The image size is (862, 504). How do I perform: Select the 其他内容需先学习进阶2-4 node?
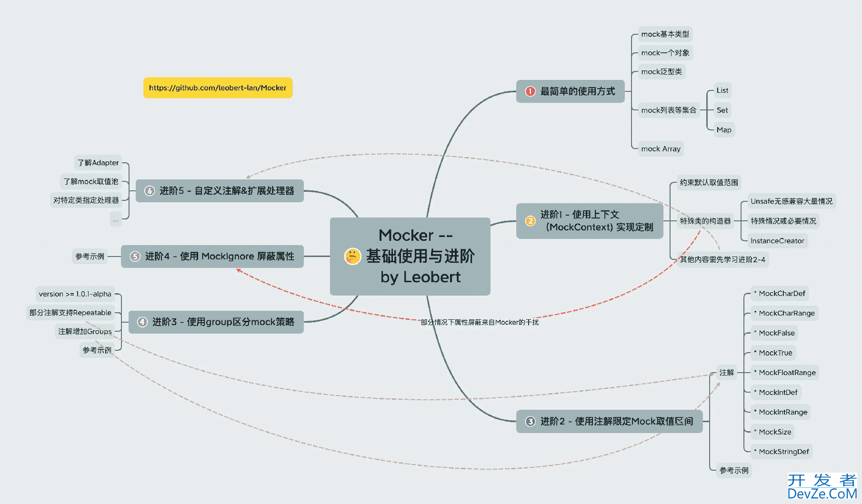(x=723, y=259)
